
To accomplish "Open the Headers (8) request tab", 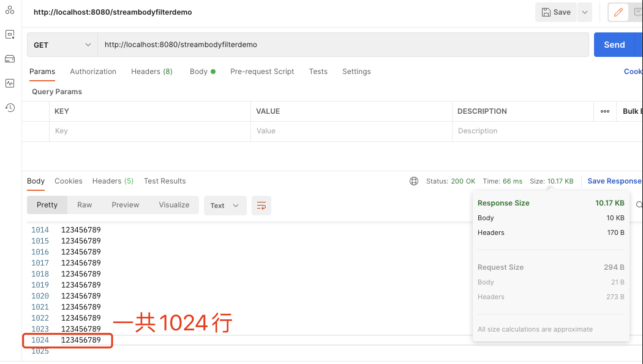I will (x=152, y=71).
